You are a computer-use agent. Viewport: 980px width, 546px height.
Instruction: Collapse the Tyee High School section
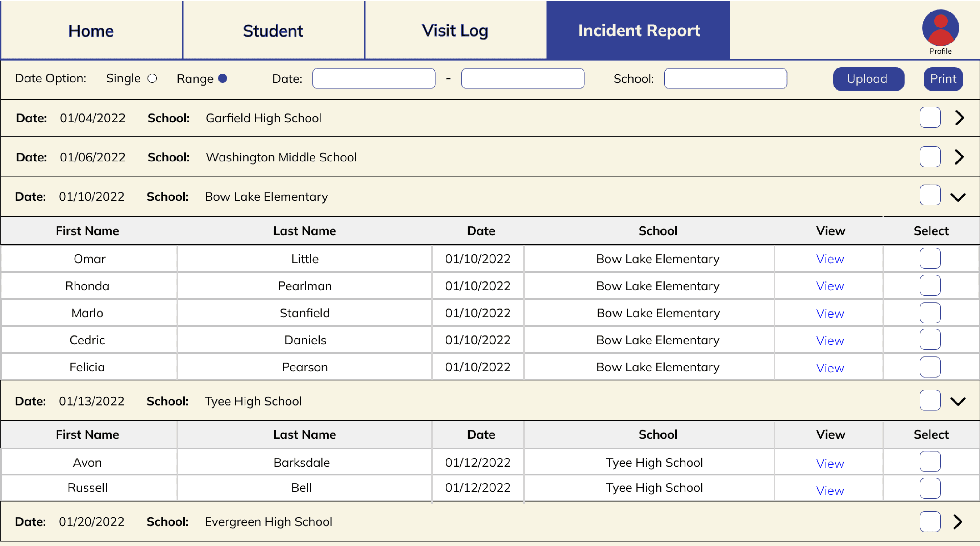click(x=958, y=401)
